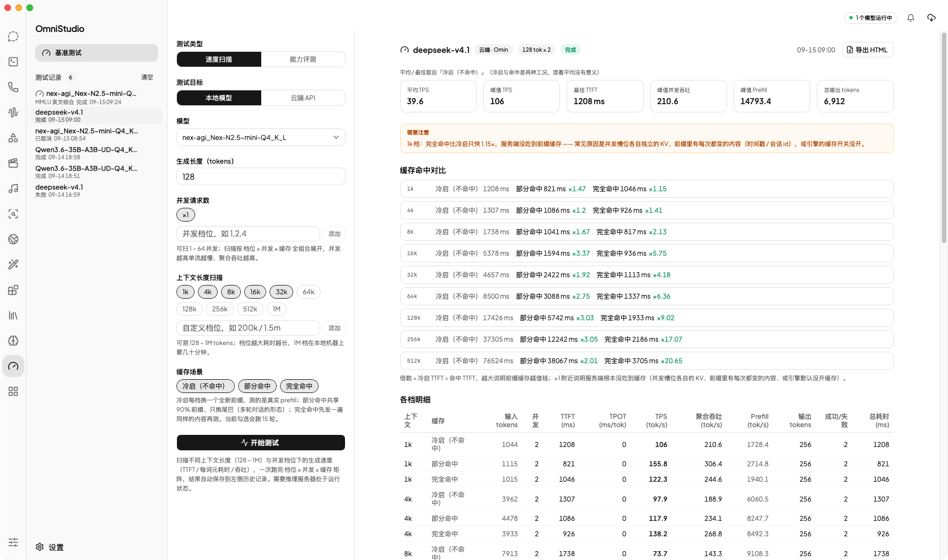
Task: Select 本地模型 as test target
Action: (219, 98)
